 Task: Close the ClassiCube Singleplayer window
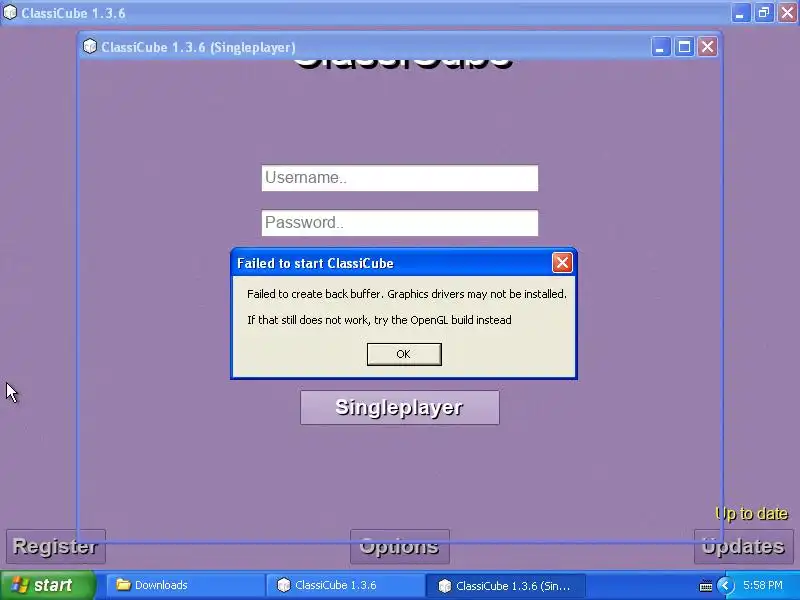point(707,47)
